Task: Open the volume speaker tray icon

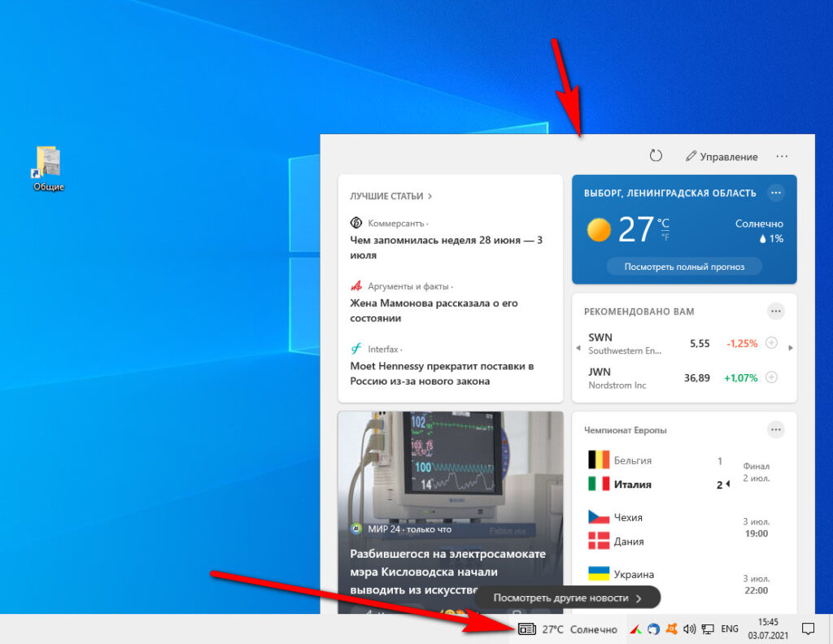Action: pyautogui.click(x=690, y=629)
